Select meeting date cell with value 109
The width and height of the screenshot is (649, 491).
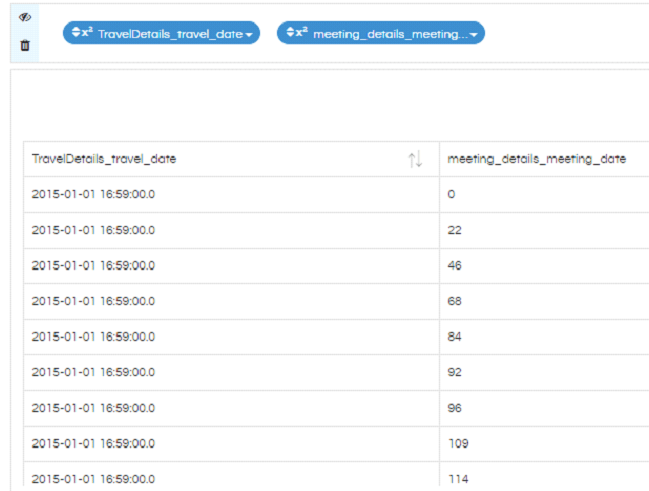(x=544, y=444)
